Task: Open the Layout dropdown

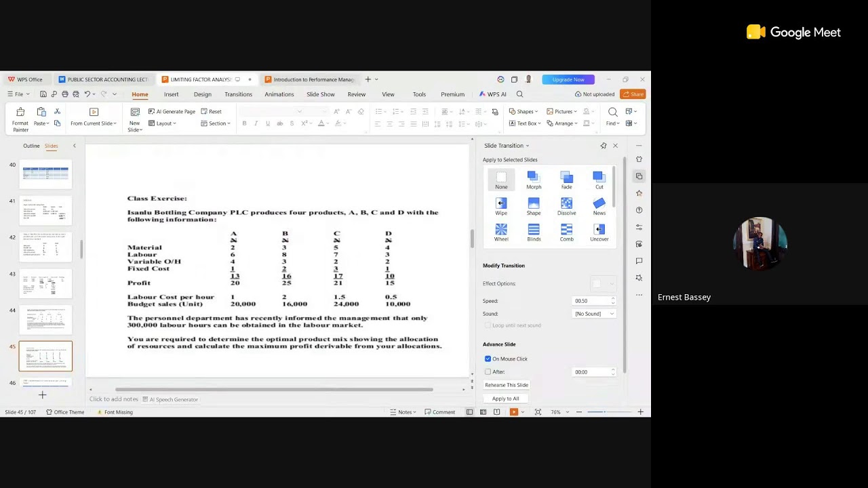Action: [x=162, y=123]
